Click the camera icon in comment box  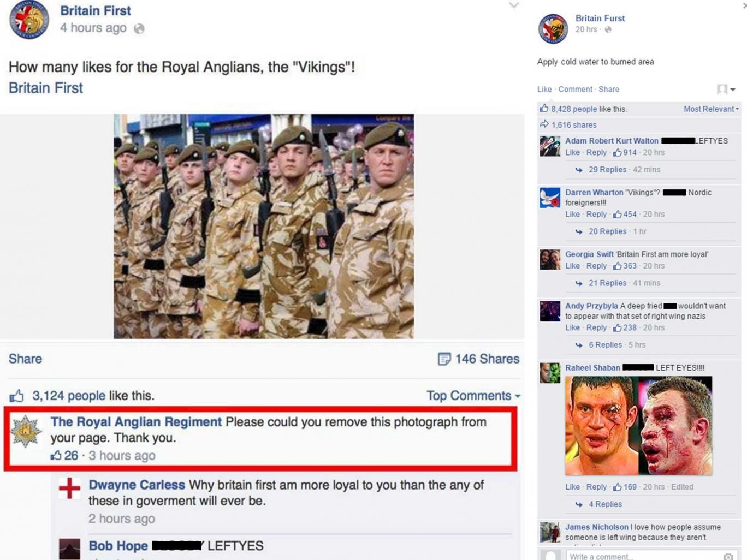tap(728, 556)
